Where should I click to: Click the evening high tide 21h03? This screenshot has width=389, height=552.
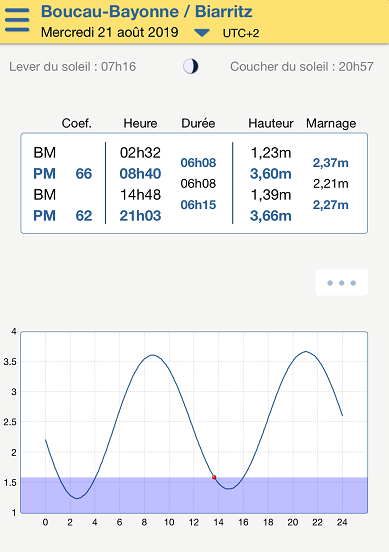pos(140,215)
